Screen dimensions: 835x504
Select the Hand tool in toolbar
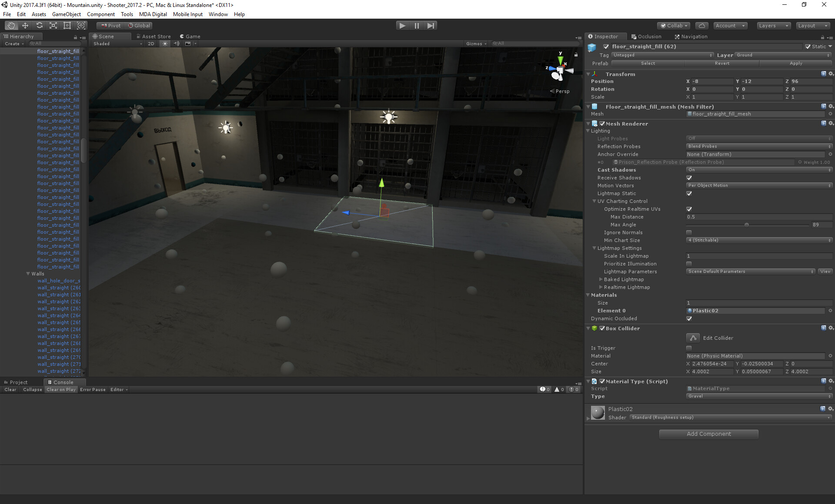11,26
